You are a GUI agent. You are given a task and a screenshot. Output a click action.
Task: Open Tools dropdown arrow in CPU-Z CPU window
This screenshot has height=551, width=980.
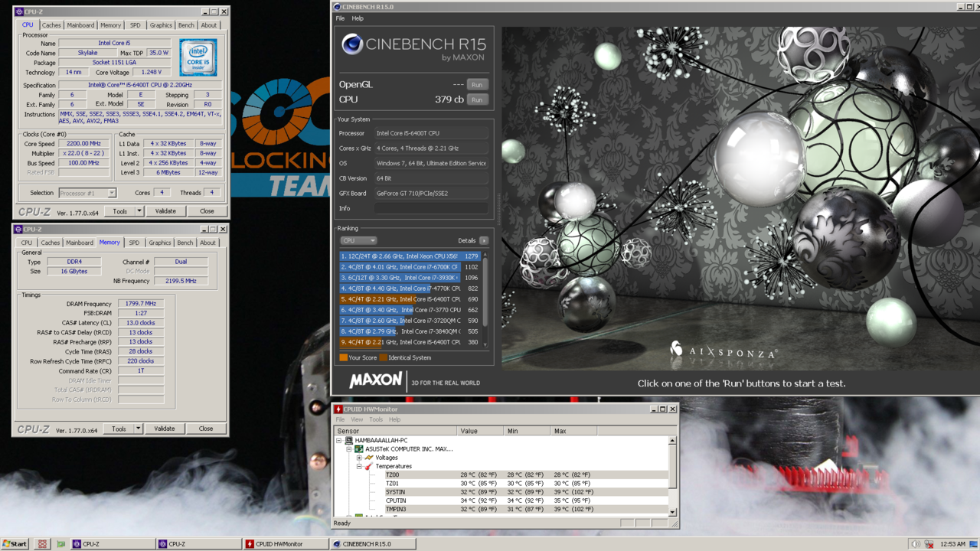coord(139,211)
